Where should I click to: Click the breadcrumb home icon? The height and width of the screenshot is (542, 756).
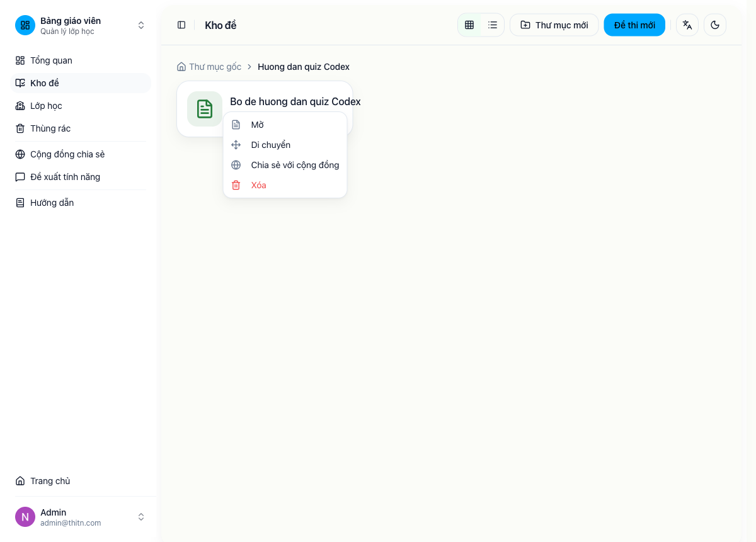181,67
